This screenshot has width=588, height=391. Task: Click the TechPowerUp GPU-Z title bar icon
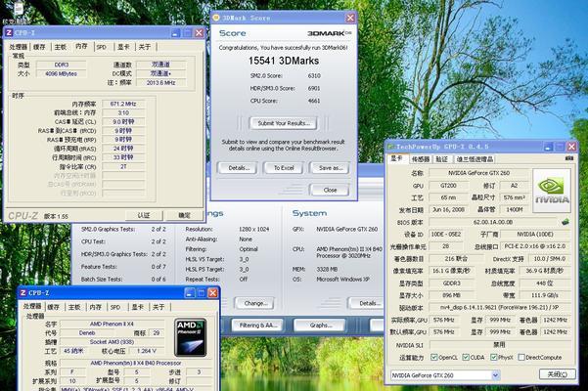pos(390,147)
